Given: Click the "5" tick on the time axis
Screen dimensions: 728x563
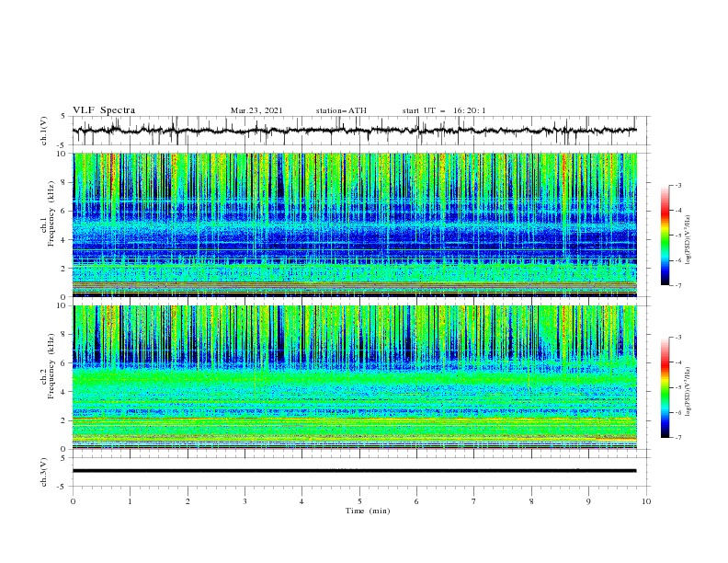Looking at the screenshot, I should pos(359,501).
